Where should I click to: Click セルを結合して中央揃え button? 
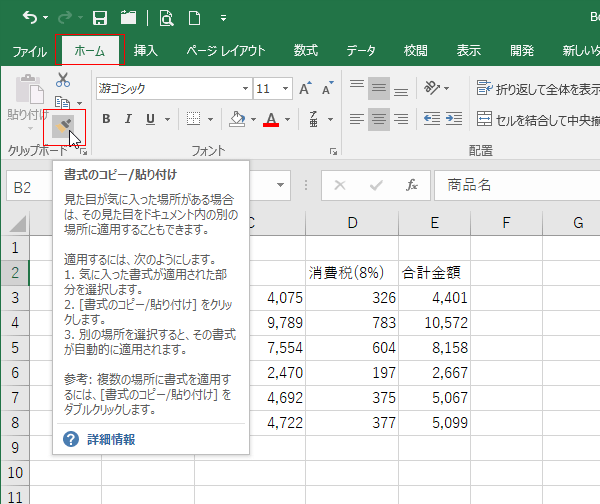pyautogui.click(x=538, y=120)
